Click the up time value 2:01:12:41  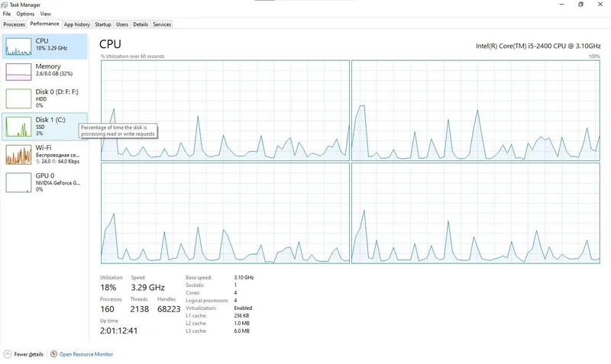(x=119, y=331)
